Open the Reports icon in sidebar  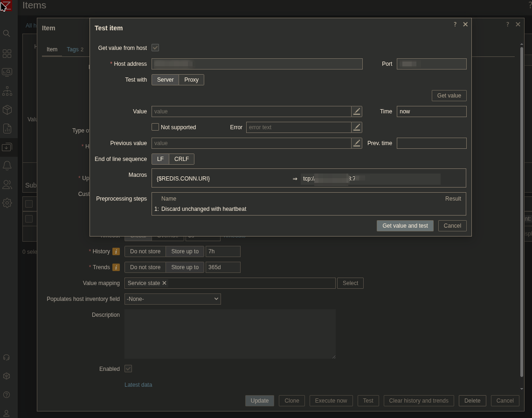tap(7, 128)
